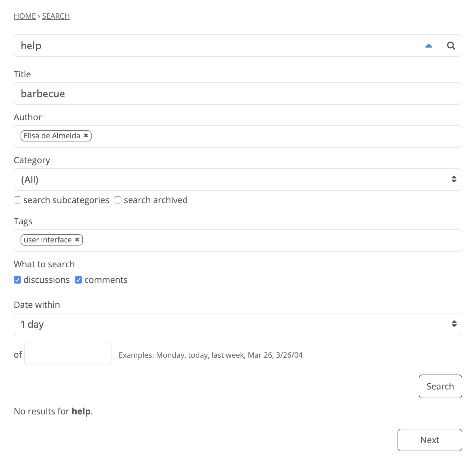The image size is (476, 473).
Task: Click the Title field containing barbecue
Action: [218, 93]
